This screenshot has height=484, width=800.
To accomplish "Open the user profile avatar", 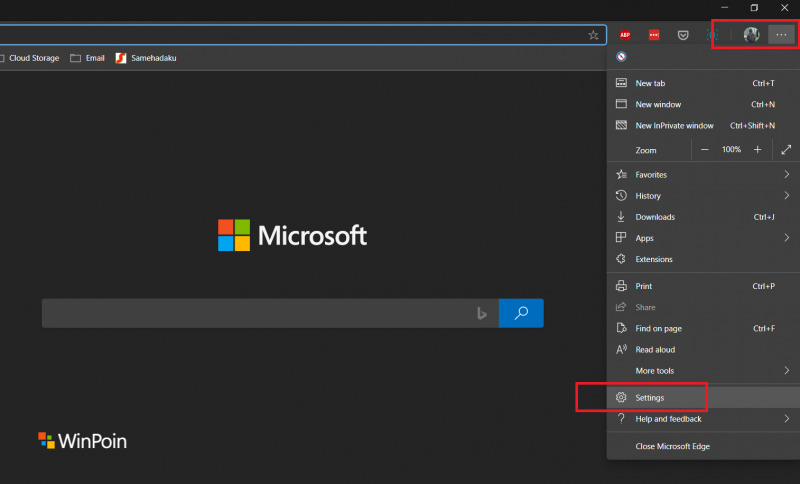I will coord(751,35).
